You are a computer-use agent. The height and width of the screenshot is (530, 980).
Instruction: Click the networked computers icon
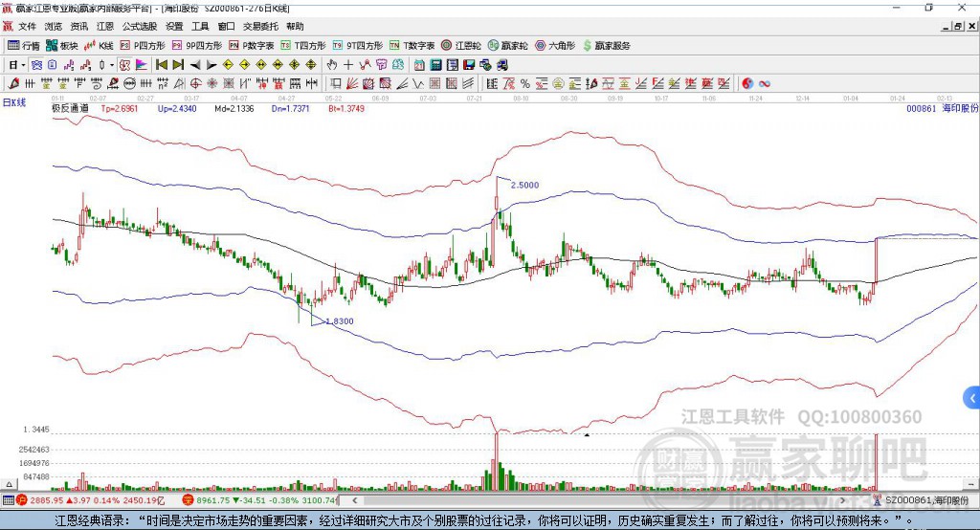pyautogui.click(x=485, y=65)
